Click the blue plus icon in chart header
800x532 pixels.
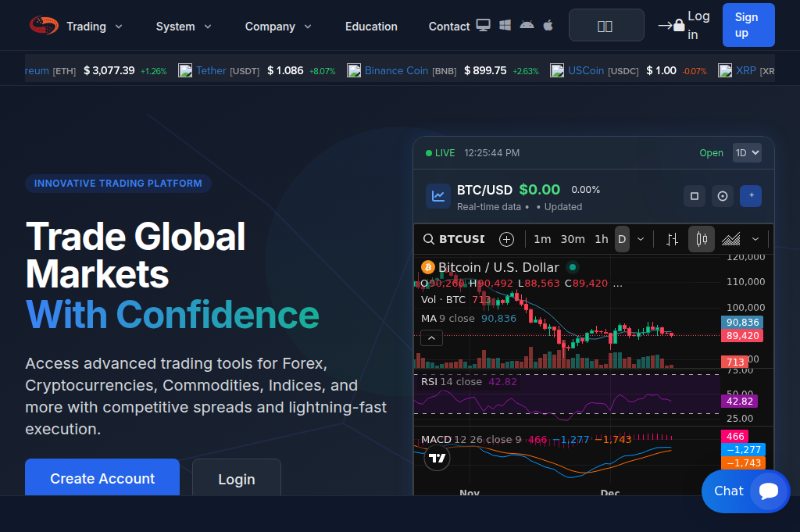pos(751,196)
